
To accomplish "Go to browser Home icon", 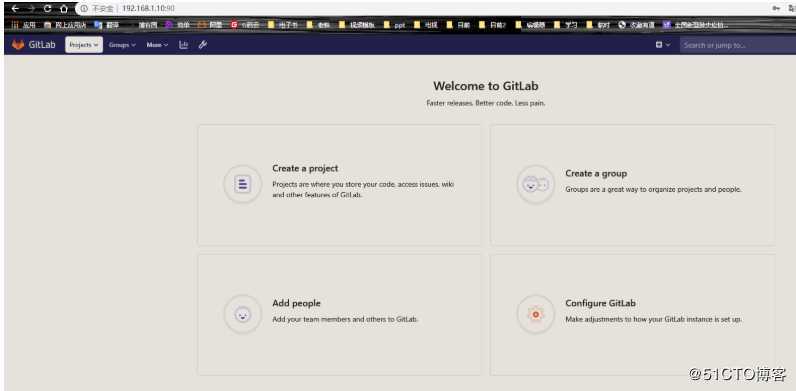I will pyautogui.click(x=63, y=9).
